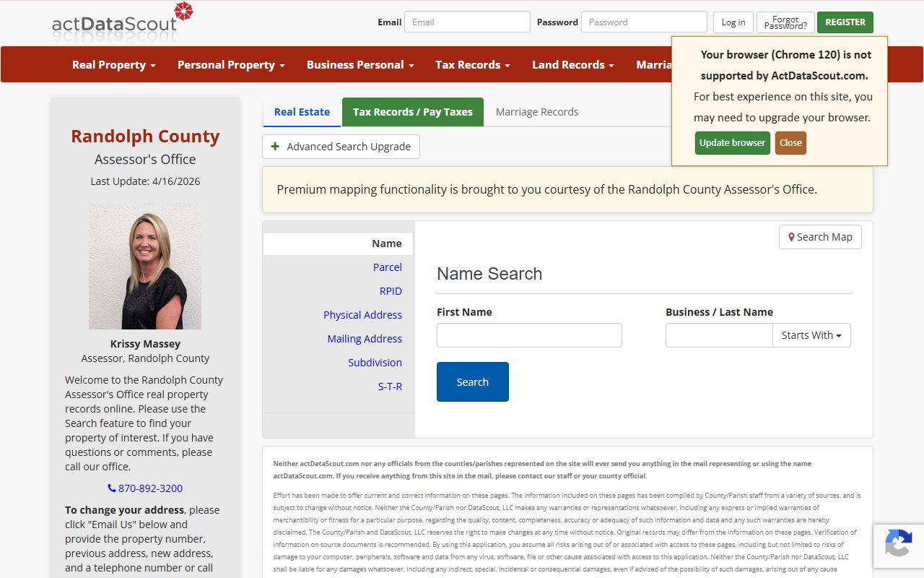Select the Tax Records / Pay Taxes tab
924x578 pixels.
[x=413, y=112]
